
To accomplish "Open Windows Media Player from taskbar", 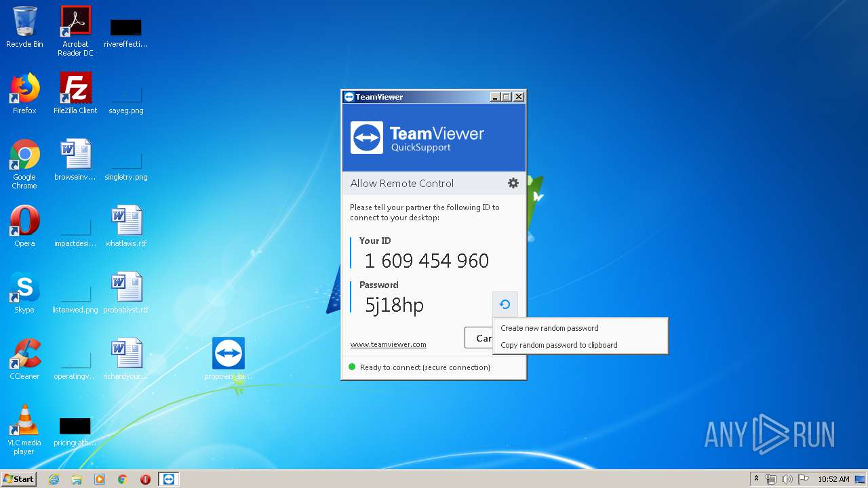I will pos(100,479).
